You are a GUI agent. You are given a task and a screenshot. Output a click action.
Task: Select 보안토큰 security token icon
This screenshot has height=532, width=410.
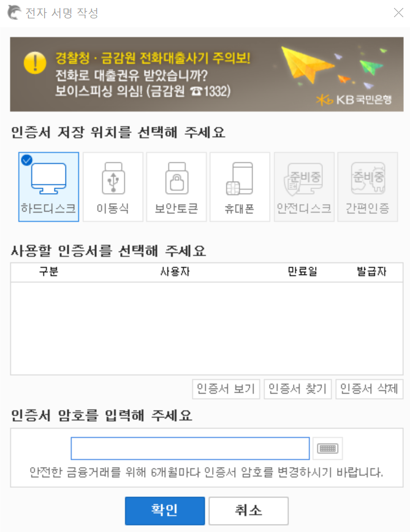click(x=177, y=186)
